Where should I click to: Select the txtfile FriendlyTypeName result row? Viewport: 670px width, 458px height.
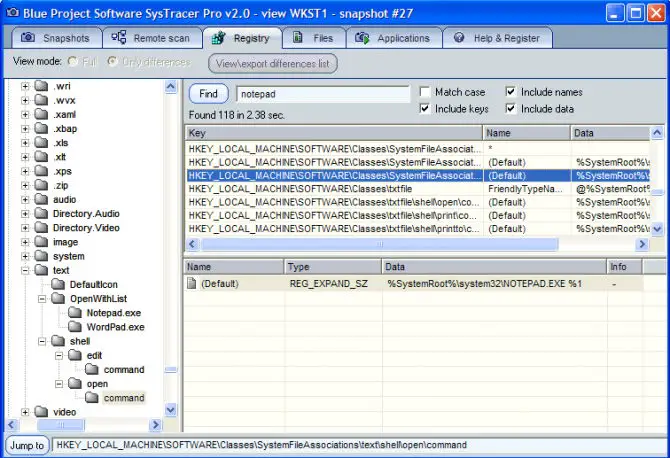coord(418,189)
